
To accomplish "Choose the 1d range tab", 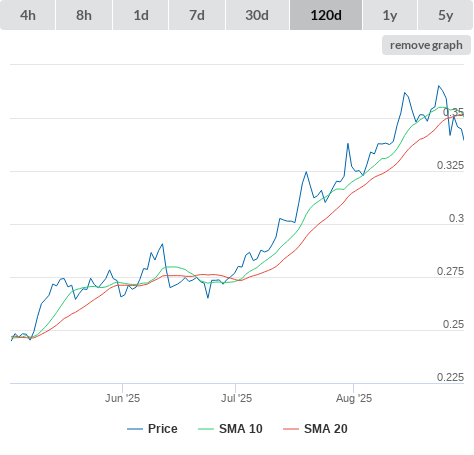I will tap(141, 15).
